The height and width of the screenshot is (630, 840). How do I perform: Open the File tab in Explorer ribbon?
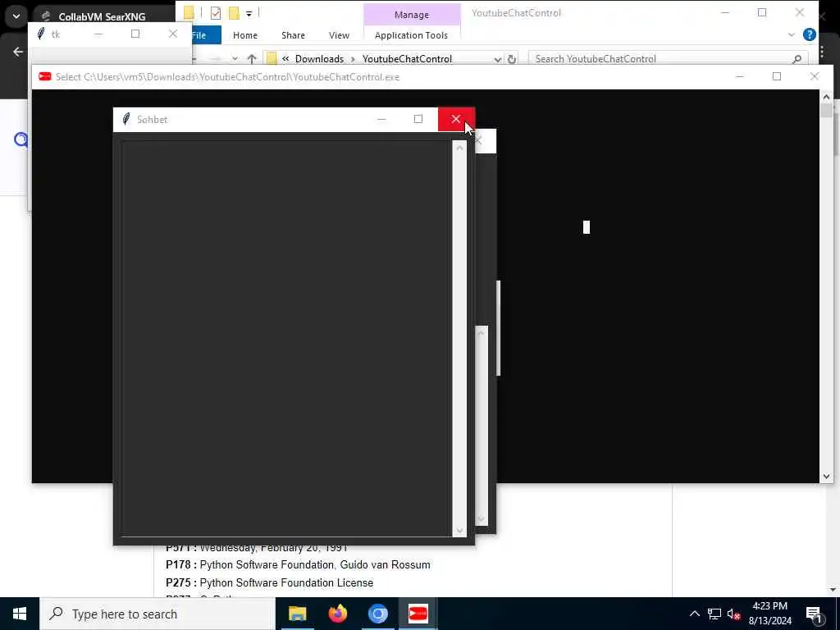pos(206,35)
